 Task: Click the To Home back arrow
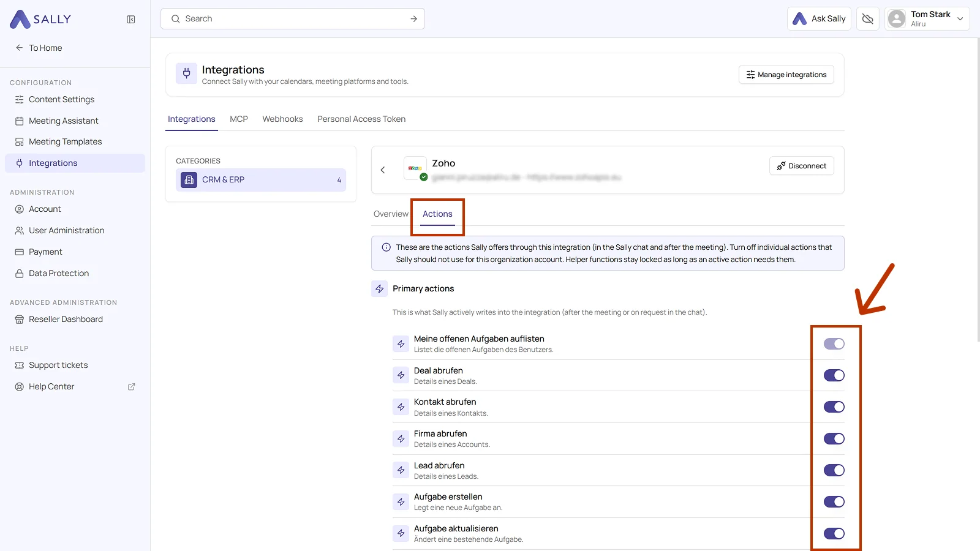[x=19, y=48]
